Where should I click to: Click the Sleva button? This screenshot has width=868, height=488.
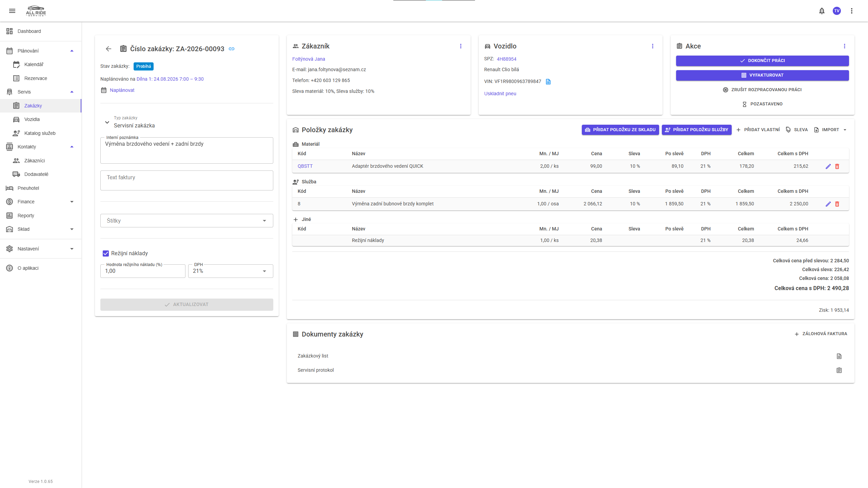[796, 130]
